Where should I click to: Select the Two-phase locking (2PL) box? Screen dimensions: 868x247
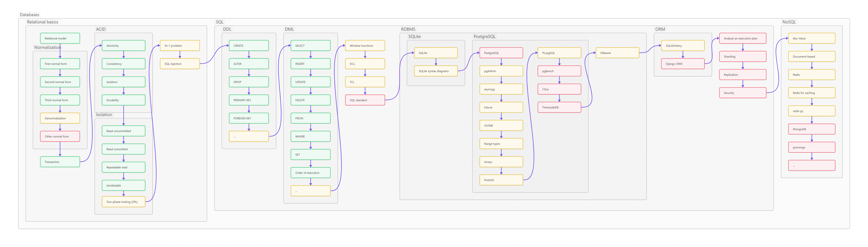[x=123, y=202]
